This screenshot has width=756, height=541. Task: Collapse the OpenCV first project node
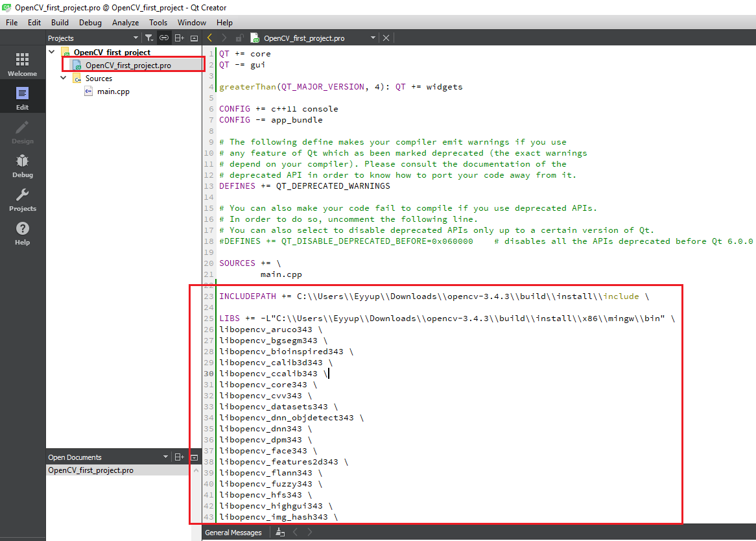tap(51, 51)
